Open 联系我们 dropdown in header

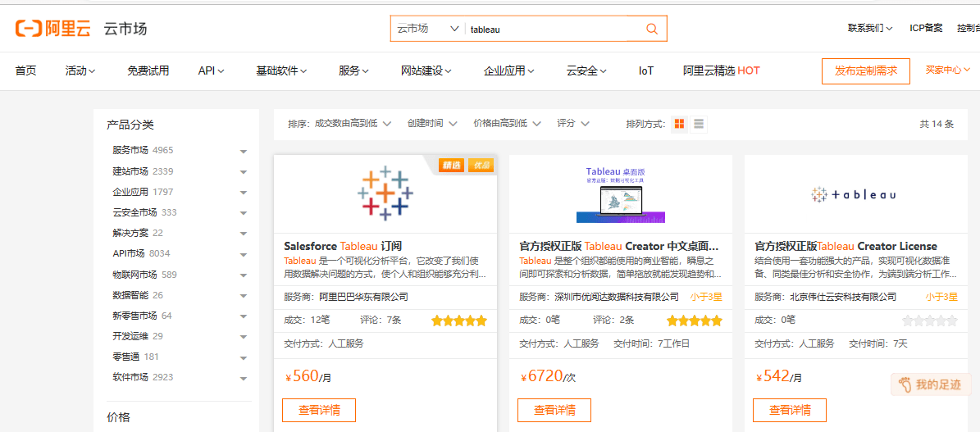click(x=870, y=28)
